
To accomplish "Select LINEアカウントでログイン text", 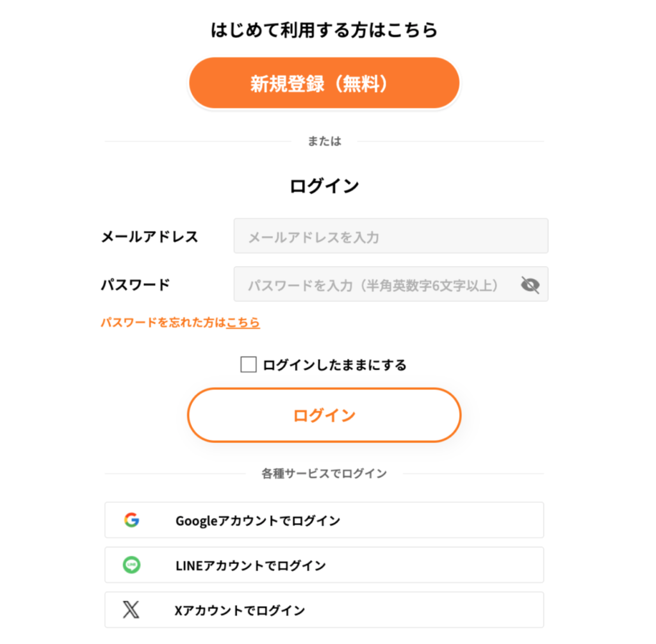I will (x=250, y=566).
